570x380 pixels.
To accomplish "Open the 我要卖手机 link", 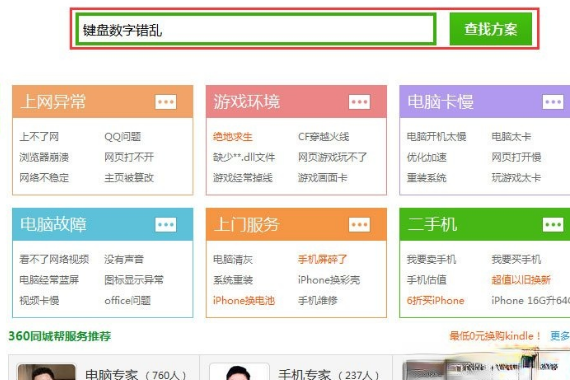I will click(431, 260).
